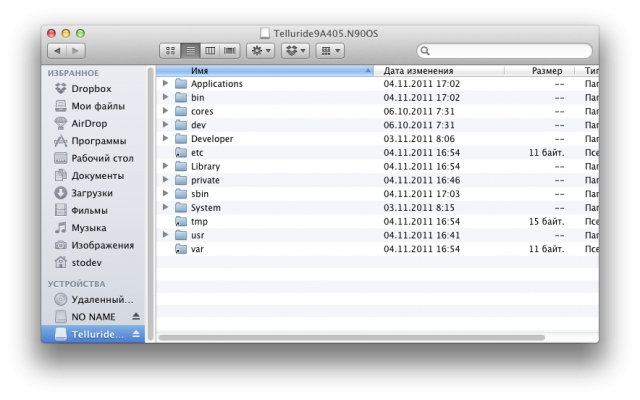
Task: Open Программы in the sidebar
Action: [x=90, y=141]
